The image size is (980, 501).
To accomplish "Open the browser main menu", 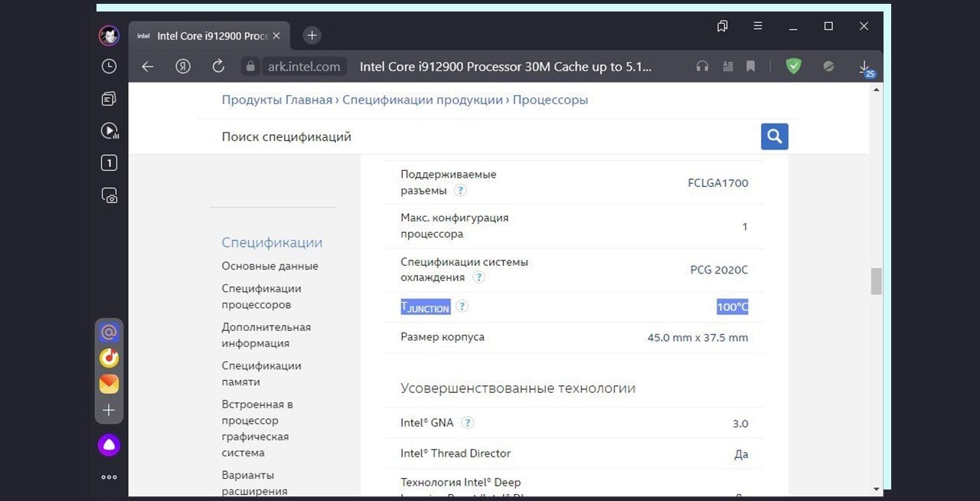I will (x=757, y=25).
